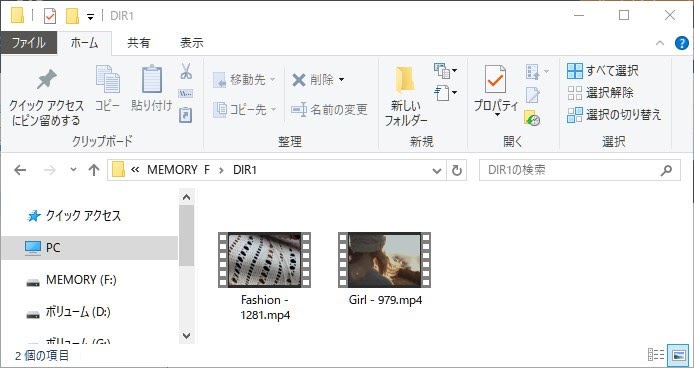Pin folder to Quick Access
Screen dimensions: 694x368
point(46,97)
